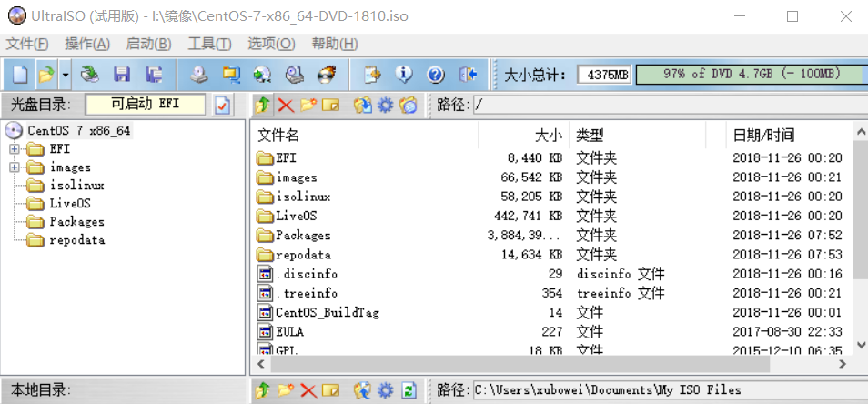Click the 可启动 EFI boot status field

coord(146,104)
